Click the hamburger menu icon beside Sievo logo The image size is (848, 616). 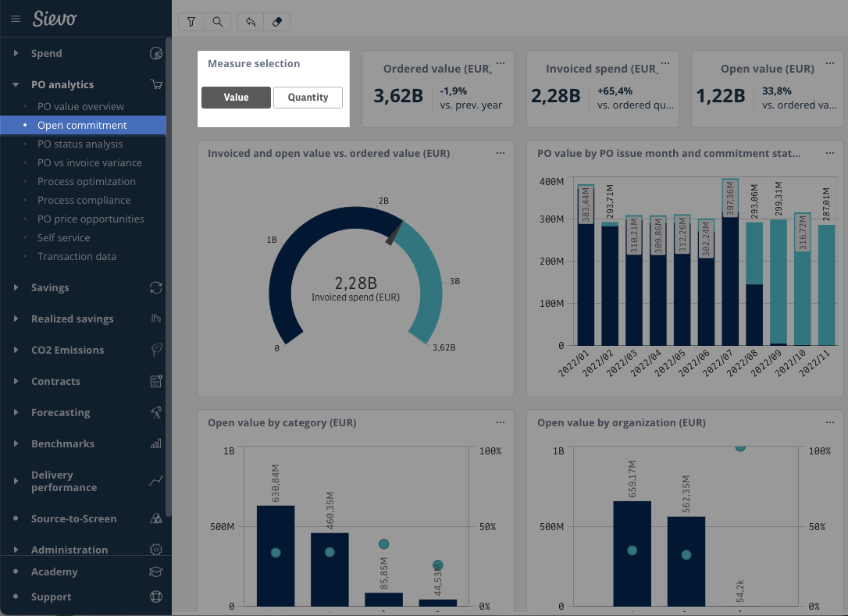(x=16, y=19)
